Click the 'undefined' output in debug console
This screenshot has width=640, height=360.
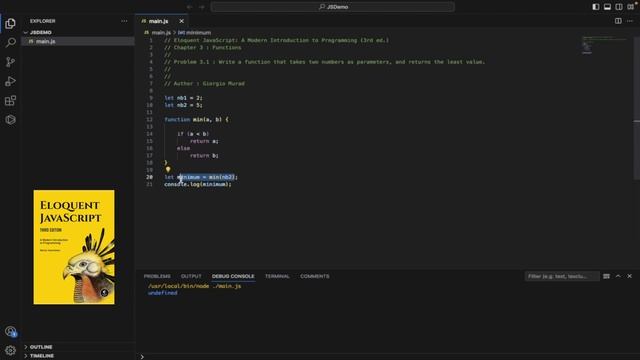pos(162,293)
